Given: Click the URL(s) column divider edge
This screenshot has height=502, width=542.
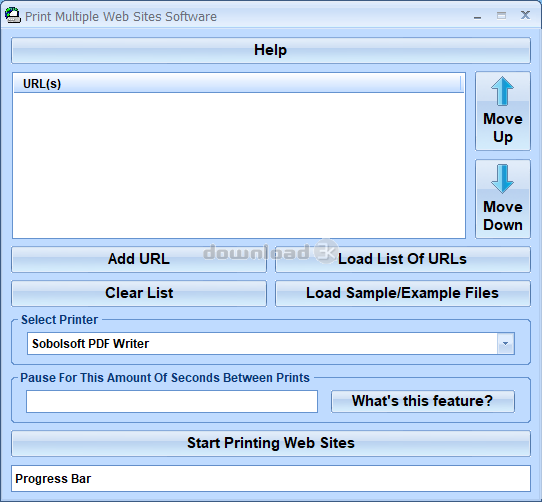Looking at the screenshot, I should click(x=461, y=84).
